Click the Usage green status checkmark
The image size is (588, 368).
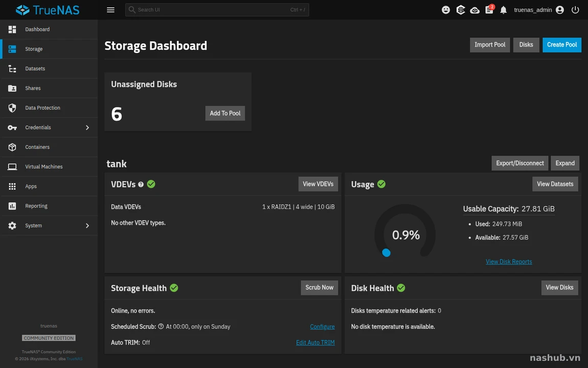[381, 184]
